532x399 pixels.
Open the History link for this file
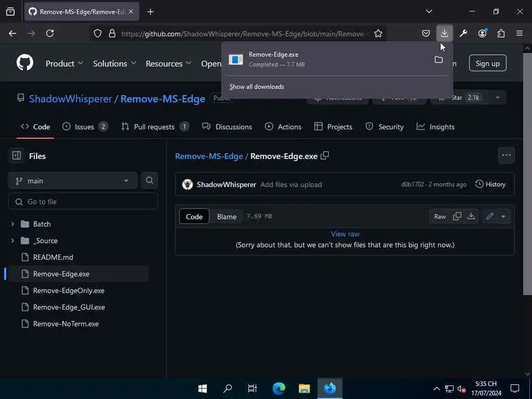[490, 184]
